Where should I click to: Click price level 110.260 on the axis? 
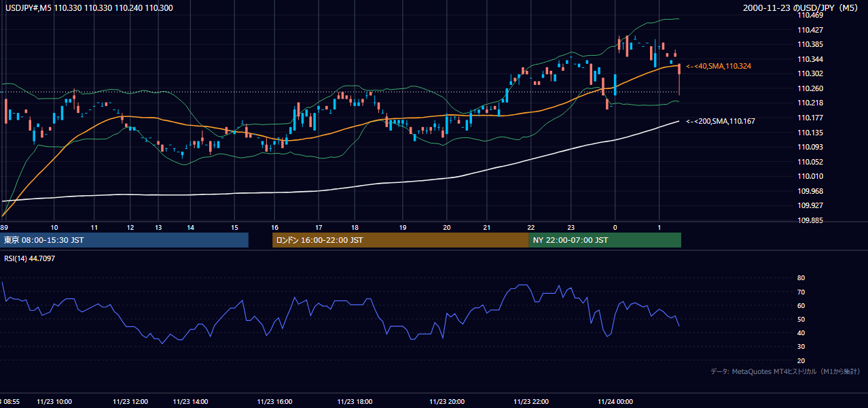click(810, 88)
